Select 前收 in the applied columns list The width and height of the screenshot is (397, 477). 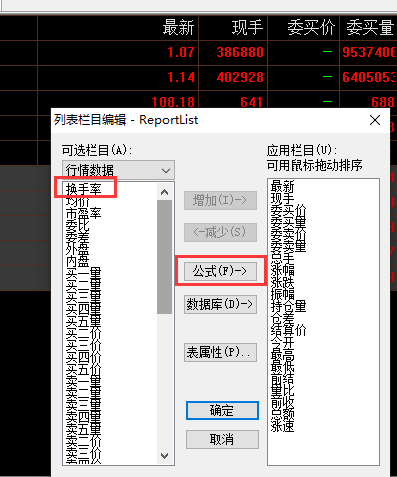point(283,403)
